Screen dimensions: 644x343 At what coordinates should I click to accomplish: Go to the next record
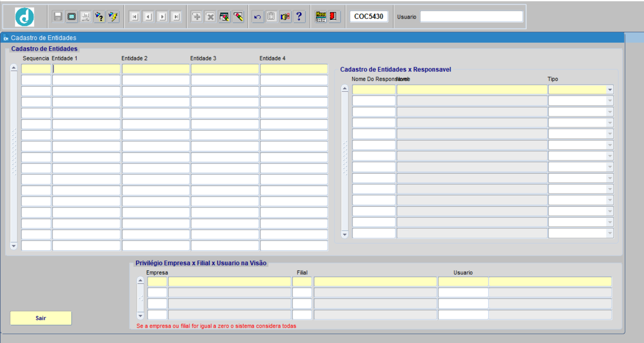point(162,17)
